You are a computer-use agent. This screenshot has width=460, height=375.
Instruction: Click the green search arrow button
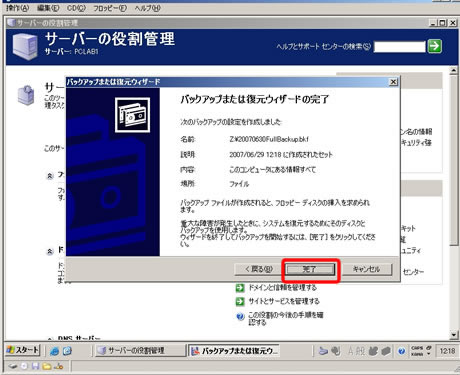tap(434, 46)
